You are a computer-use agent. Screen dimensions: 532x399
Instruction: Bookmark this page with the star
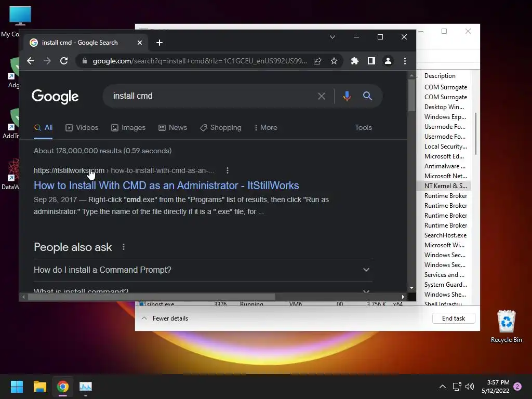click(x=334, y=61)
